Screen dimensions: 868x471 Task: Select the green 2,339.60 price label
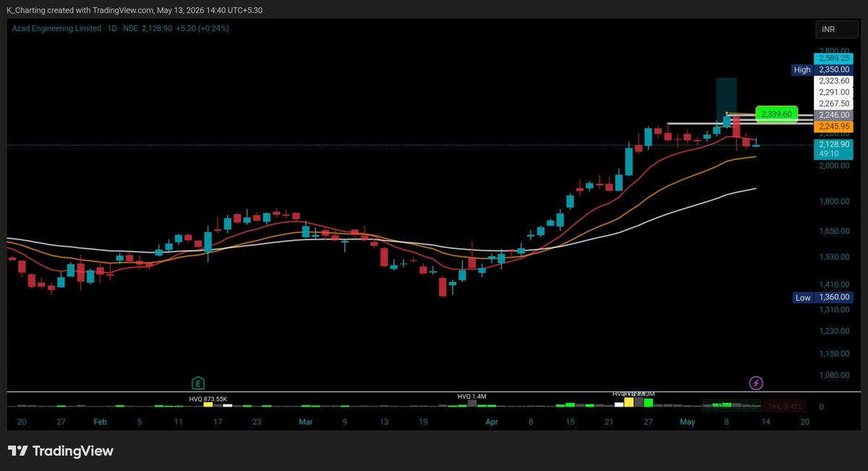coord(777,114)
